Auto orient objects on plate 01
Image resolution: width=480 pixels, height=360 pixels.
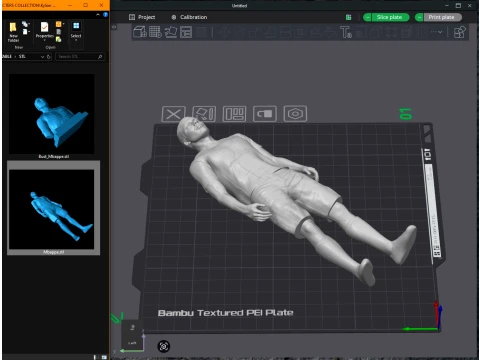click(204, 114)
